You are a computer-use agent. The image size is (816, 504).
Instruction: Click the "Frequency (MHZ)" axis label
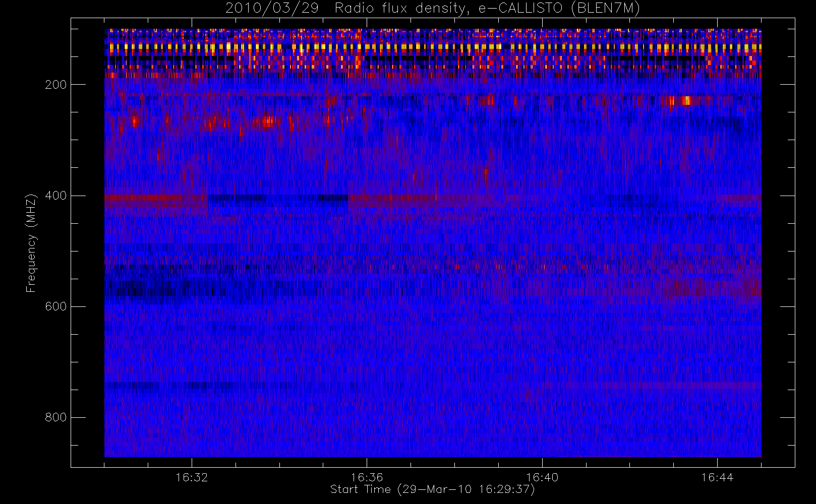tap(31, 243)
